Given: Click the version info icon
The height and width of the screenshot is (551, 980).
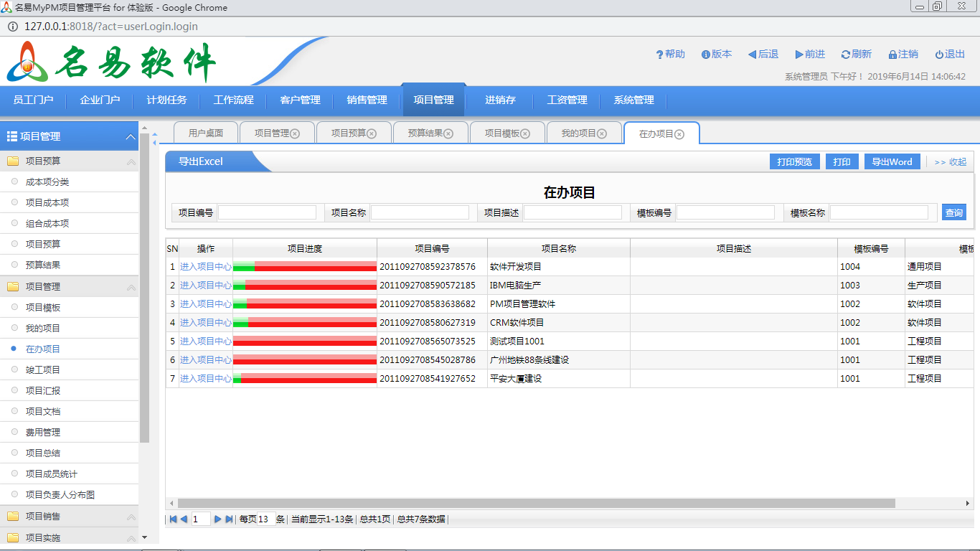Looking at the screenshot, I should pyautogui.click(x=705, y=55).
